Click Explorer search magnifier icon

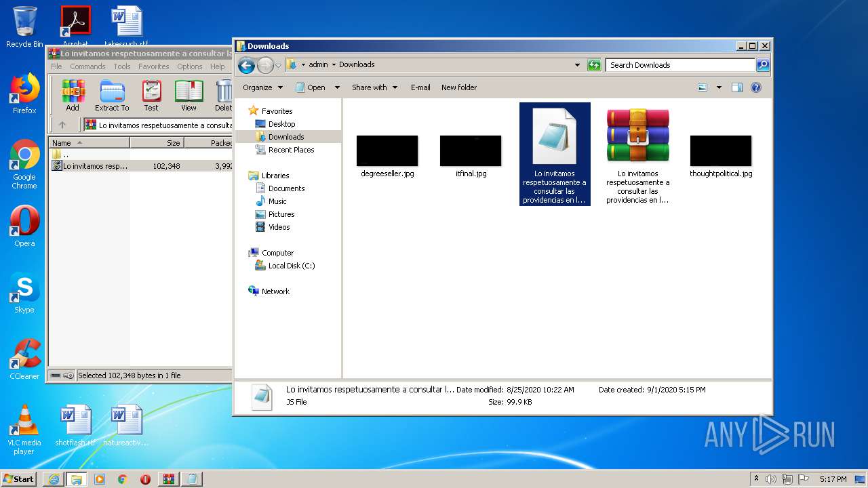pos(763,65)
